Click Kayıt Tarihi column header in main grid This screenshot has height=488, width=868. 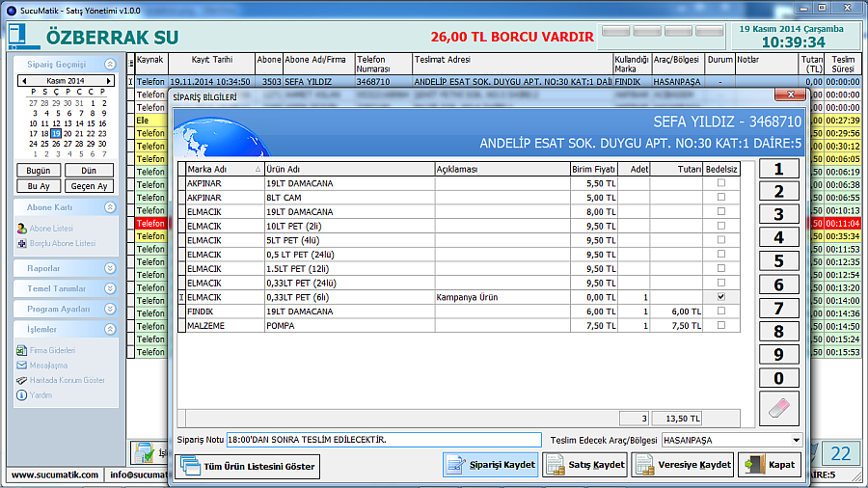[x=211, y=64]
